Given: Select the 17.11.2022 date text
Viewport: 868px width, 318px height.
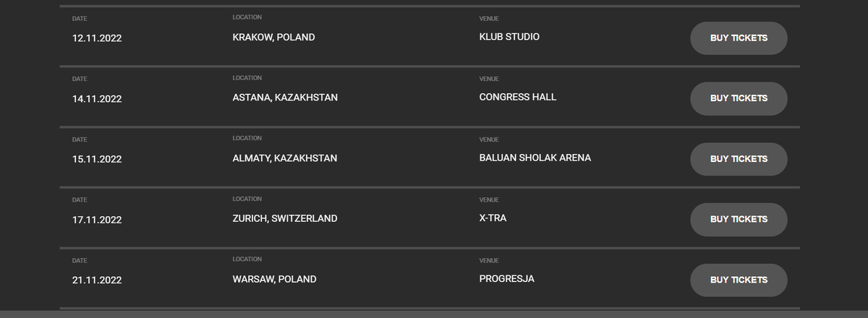Looking at the screenshot, I should click(97, 220).
